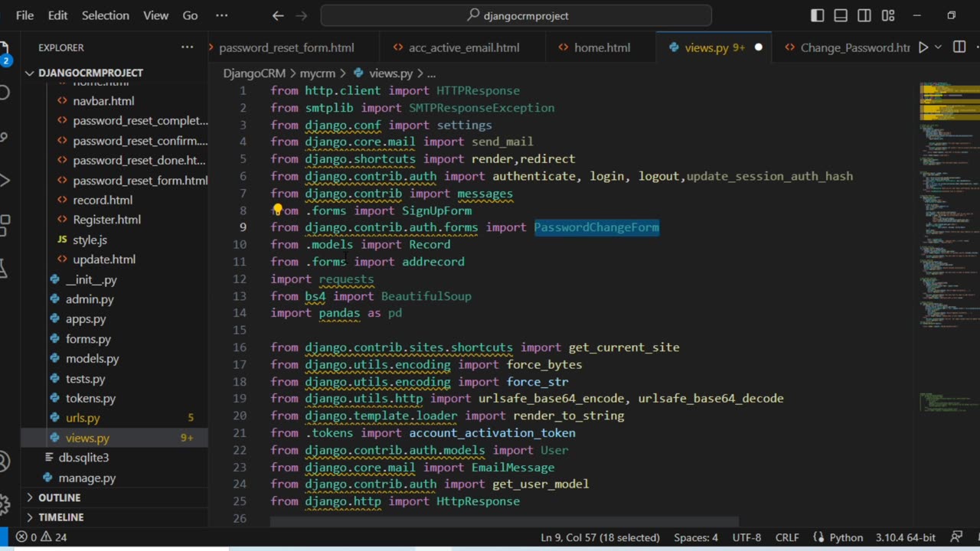Open tokens.py in the explorer
This screenshot has width=980, height=551.
click(90, 398)
